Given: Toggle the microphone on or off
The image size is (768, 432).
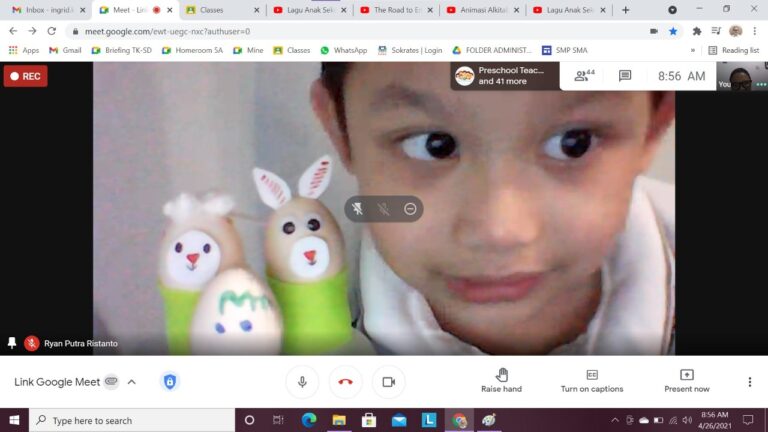Looking at the screenshot, I should click(302, 382).
